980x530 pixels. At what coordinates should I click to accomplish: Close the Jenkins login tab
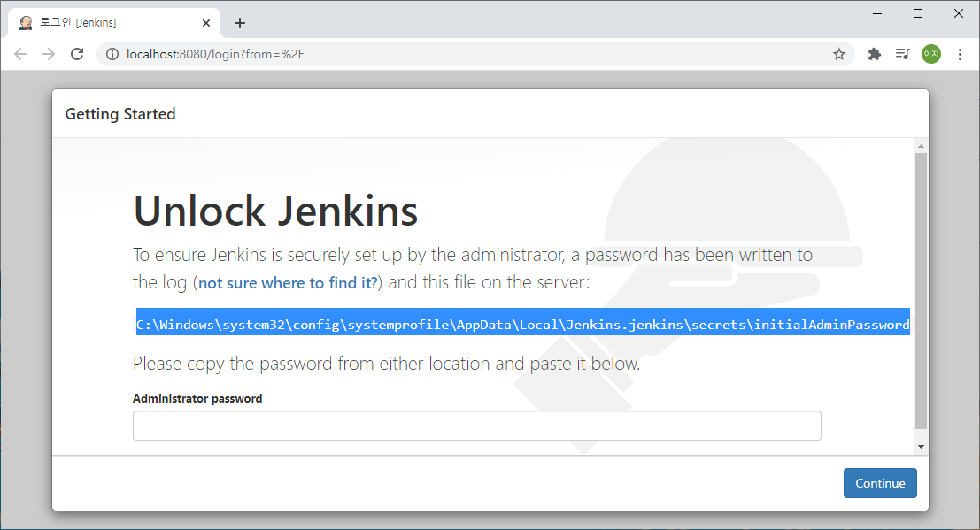(206, 23)
